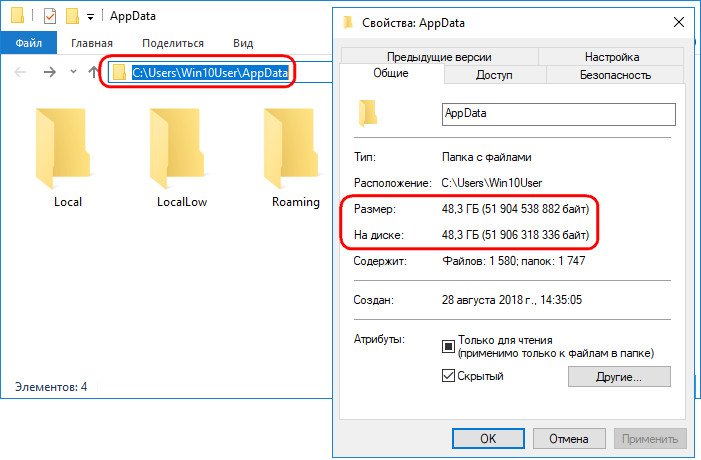
Task: Click the Элементов: 4 status bar text
Action: 51,386
